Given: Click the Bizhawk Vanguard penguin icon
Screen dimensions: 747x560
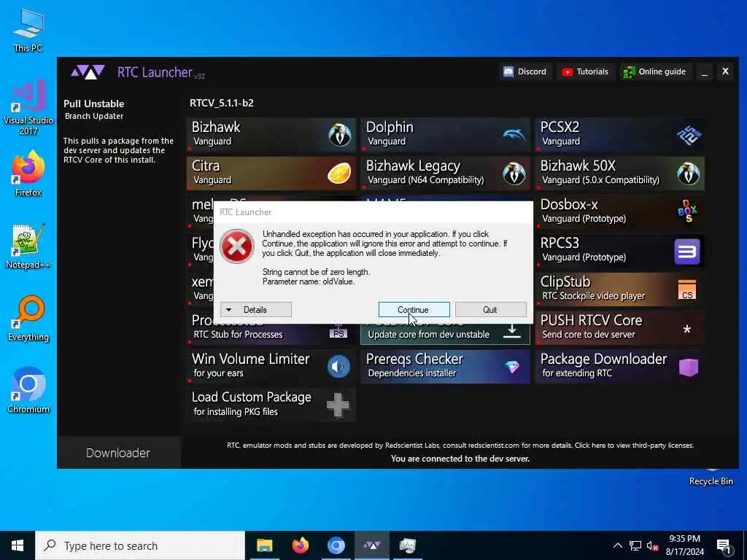Looking at the screenshot, I should [x=340, y=134].
